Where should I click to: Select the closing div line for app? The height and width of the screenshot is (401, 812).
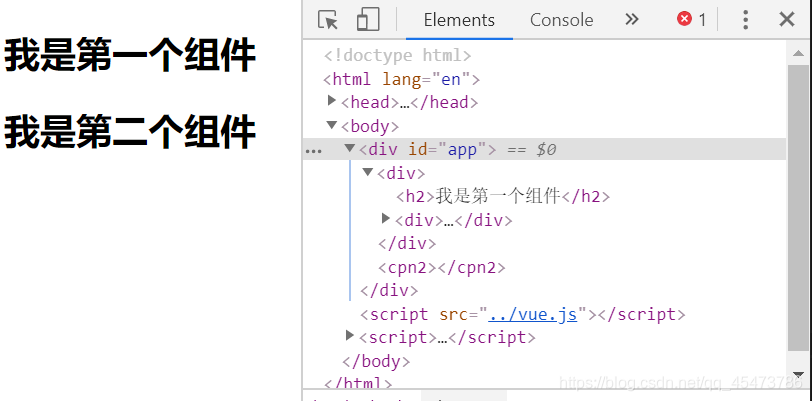[389, 291]
